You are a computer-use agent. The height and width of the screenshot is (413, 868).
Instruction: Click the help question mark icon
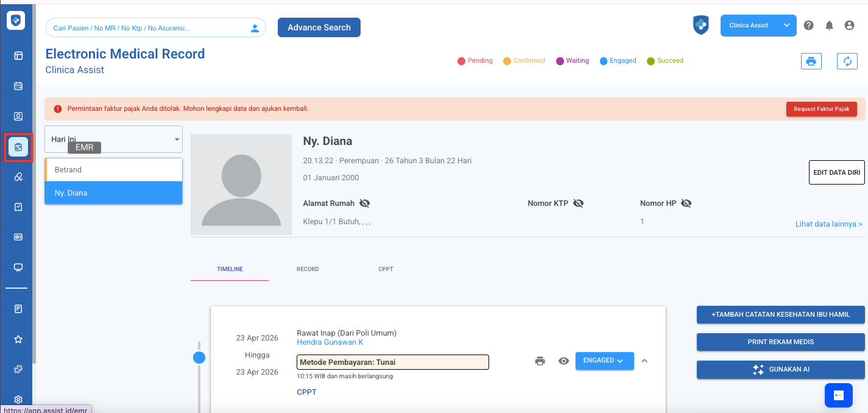click(x=808, y=26)
